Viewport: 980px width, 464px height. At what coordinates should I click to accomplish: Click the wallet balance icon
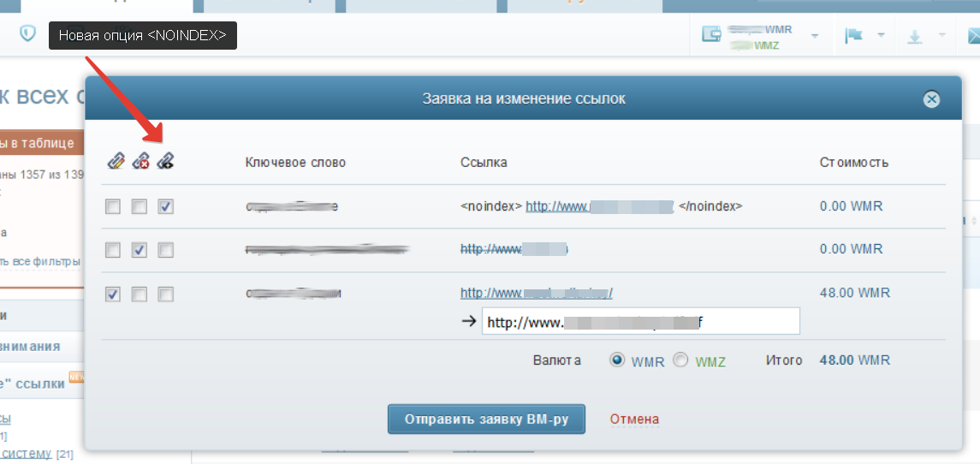coord(711,34)
